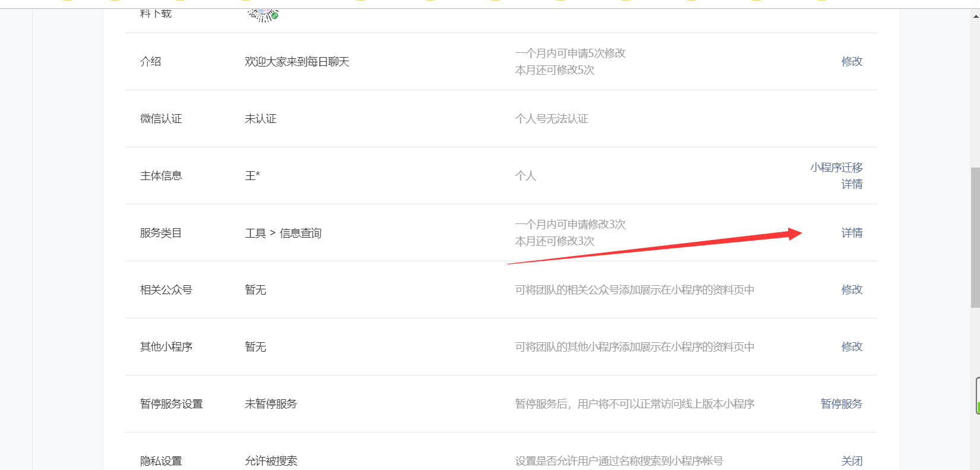Screen dimensions: 980x470
Task: Click 修改 for 其他小程序
Action: tap(852, 347)
